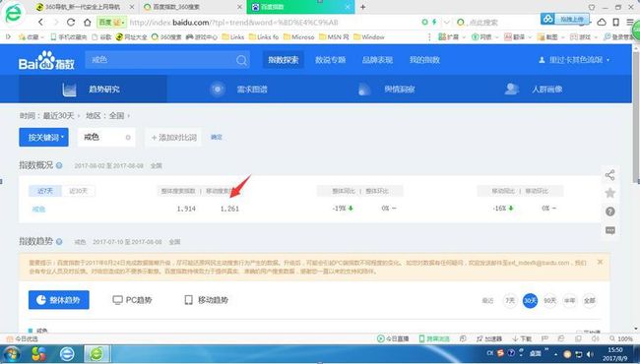Screen dimensions: 640x364
Task: Open the user account dropdown in header
Action: 574,60
